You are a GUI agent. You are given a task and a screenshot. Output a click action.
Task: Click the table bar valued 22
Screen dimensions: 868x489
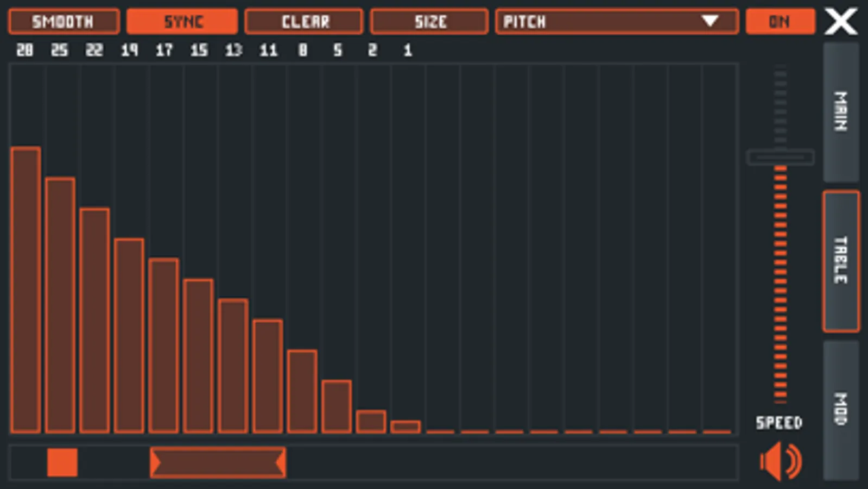(x=95, y=320)
